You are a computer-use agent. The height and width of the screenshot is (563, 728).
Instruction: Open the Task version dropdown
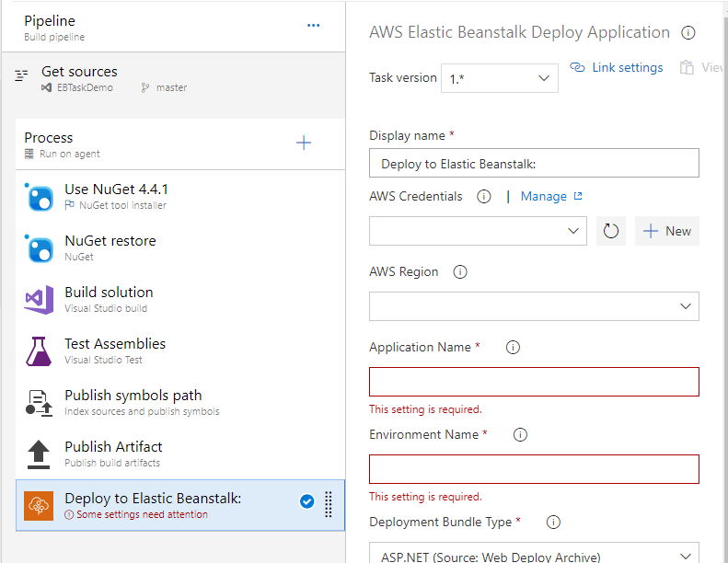point(499,78)
